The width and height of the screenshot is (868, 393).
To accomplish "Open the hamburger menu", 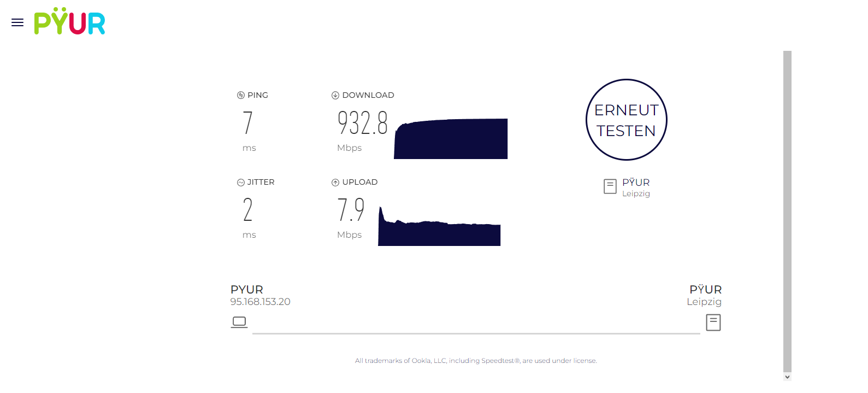I will [x=17, y=22].
